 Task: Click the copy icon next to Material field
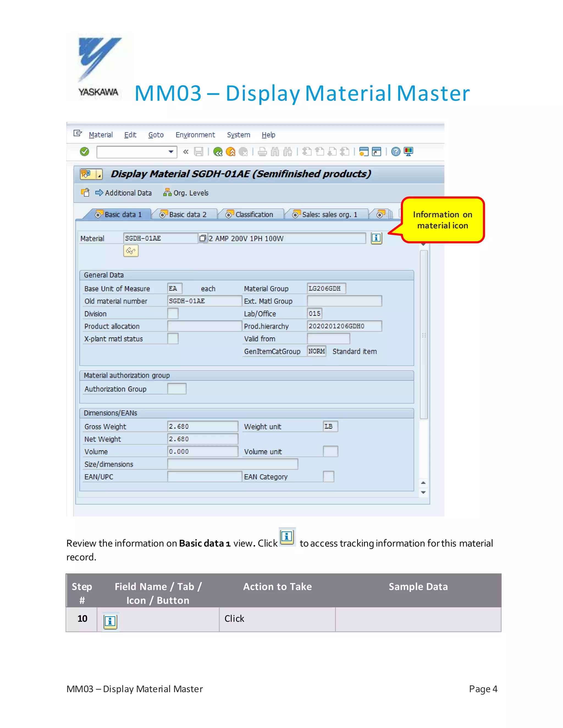203,238
